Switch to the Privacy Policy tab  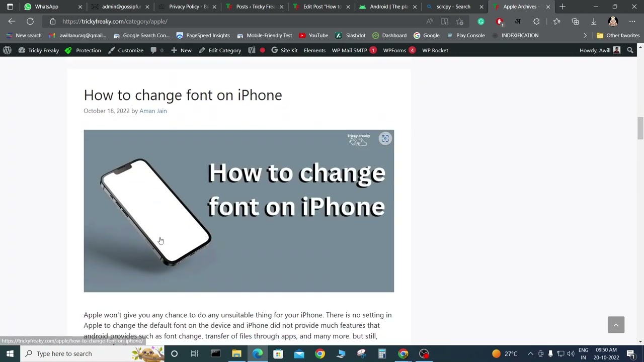click(188, 7)
